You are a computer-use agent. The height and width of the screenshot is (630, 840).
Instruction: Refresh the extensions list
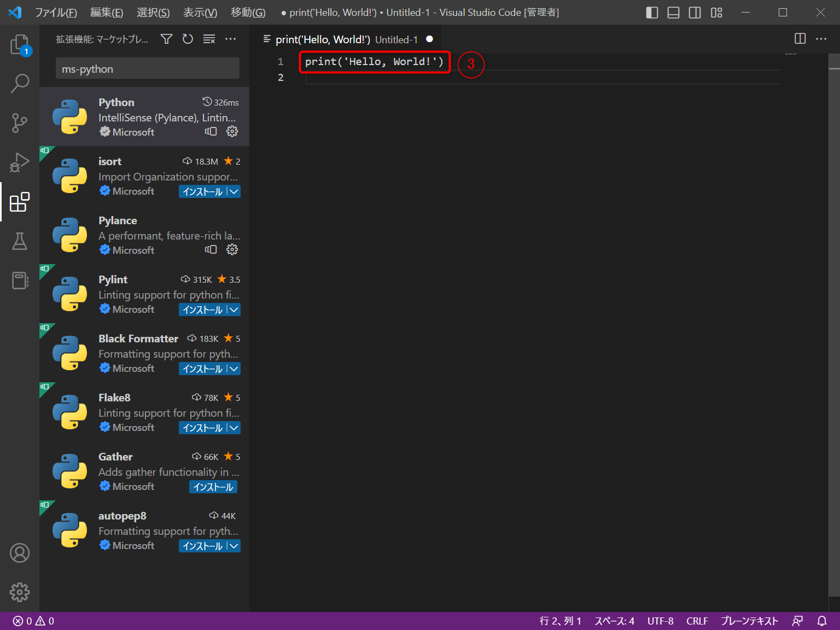coord(188,39)
